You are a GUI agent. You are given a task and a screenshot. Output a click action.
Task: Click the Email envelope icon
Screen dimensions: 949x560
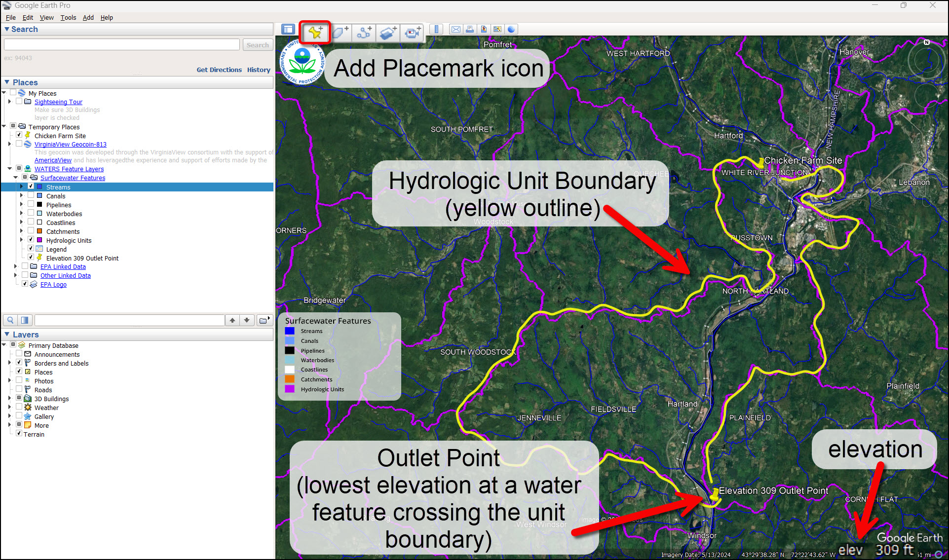(456, 30)
